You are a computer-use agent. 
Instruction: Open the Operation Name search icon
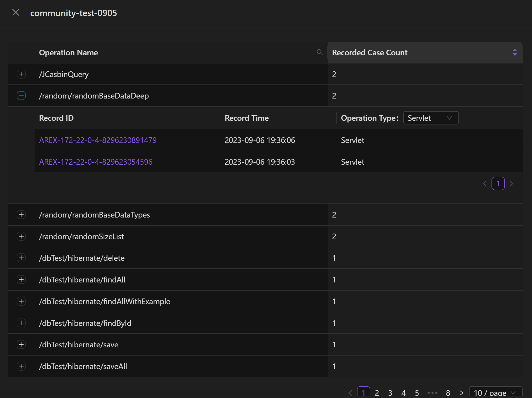pyautogui.click(x=319, y=52)
